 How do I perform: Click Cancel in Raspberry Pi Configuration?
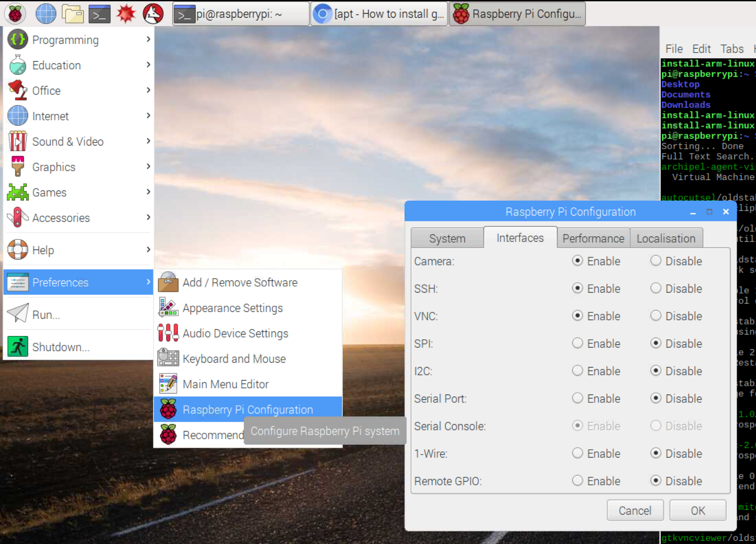[635, 510]
